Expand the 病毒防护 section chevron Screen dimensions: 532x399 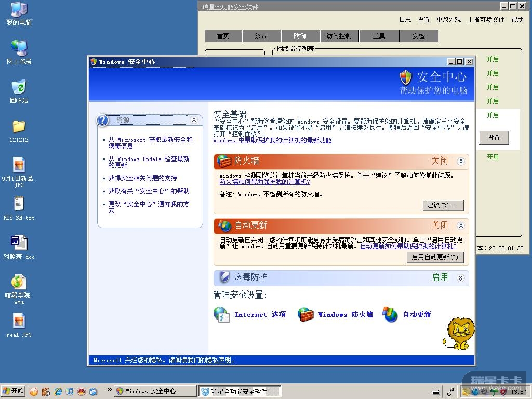pyautogui.click(x=461, y=278)
